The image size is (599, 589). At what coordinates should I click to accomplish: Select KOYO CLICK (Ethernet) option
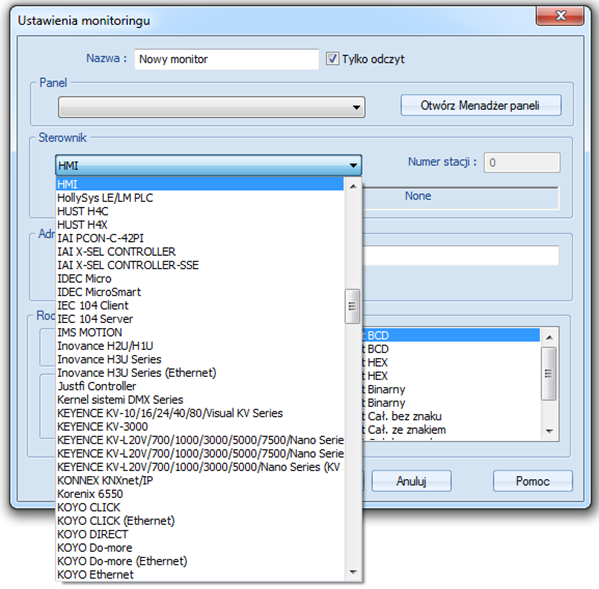click(200, 521)
